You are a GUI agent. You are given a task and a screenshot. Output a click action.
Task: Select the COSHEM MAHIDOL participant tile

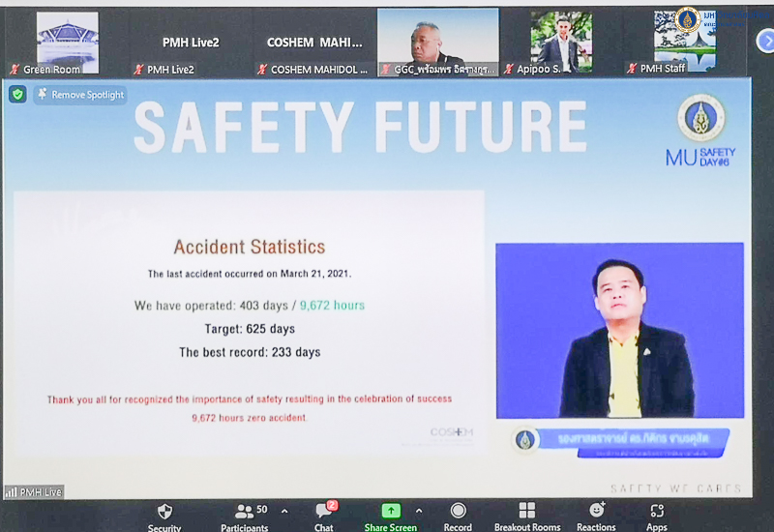click(314, 43)
